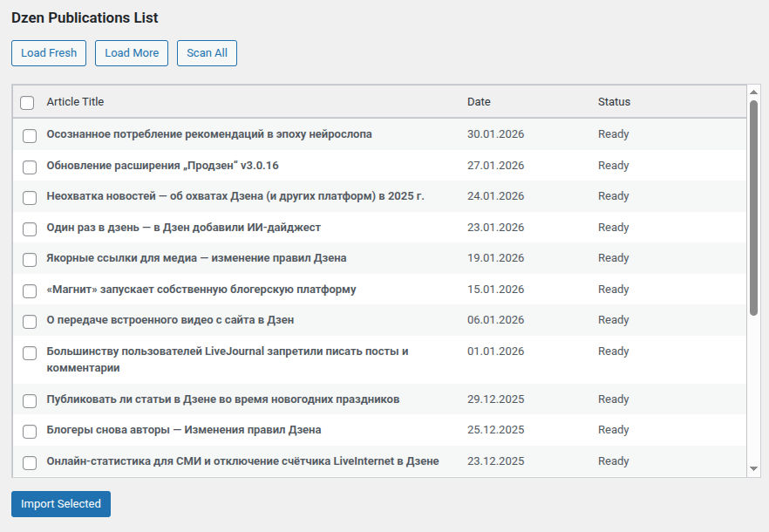Click the scrollbar up arrow
The width and height of the screenshot is (769, 532).
(x=754, y=92)
